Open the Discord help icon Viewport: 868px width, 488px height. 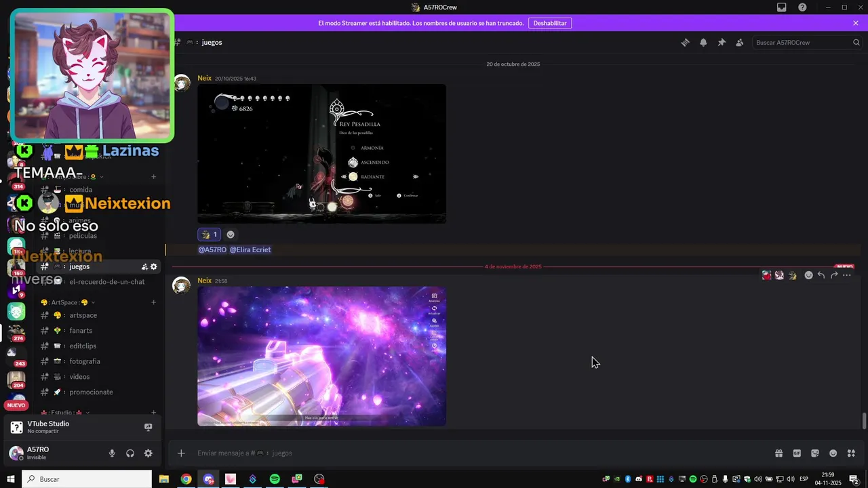click(802, 7)
